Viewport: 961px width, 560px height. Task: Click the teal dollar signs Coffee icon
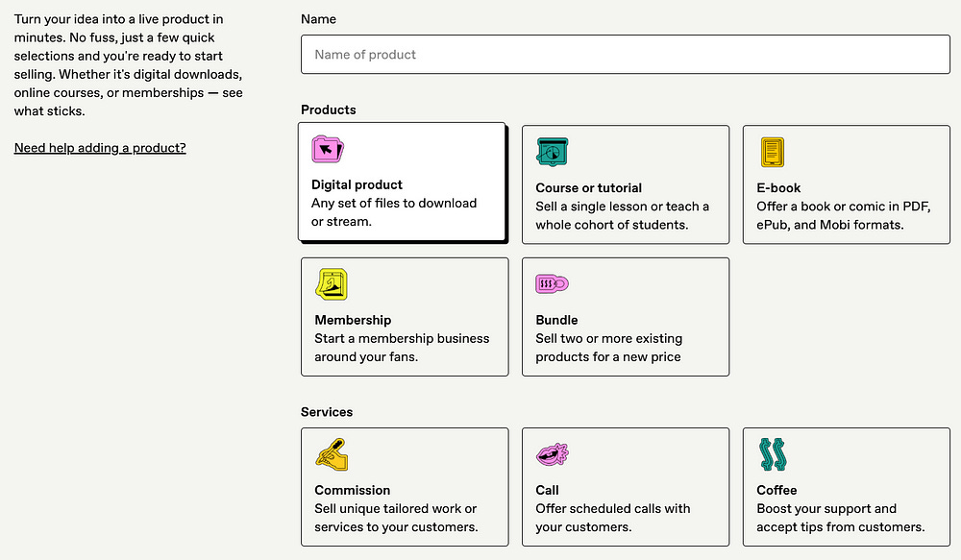(773, 454)
